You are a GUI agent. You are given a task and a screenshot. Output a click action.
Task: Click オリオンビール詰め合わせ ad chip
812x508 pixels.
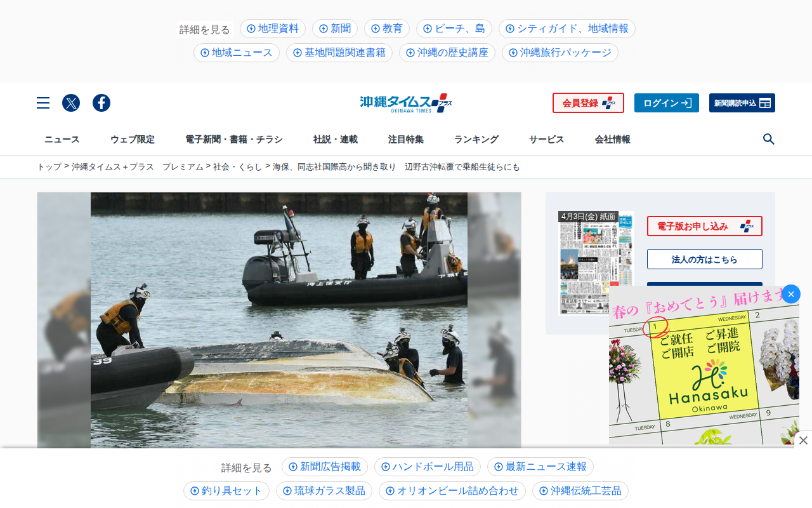pos(452,491)
